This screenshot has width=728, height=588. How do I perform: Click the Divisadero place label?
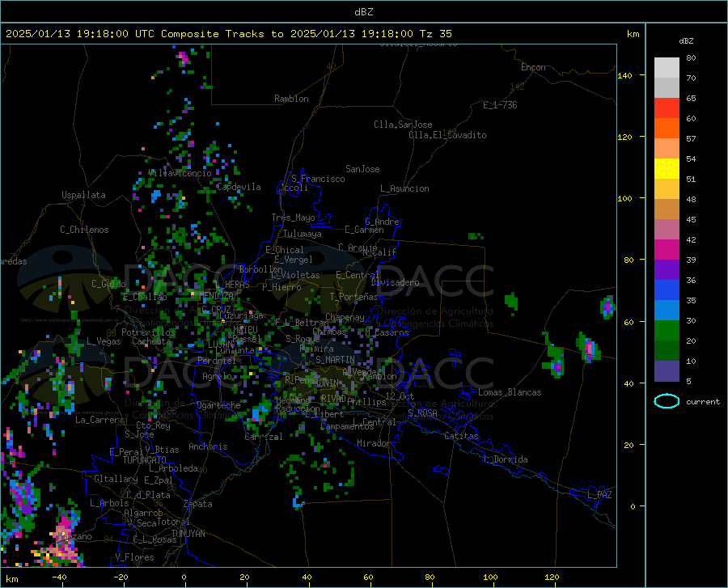point(395,282)
